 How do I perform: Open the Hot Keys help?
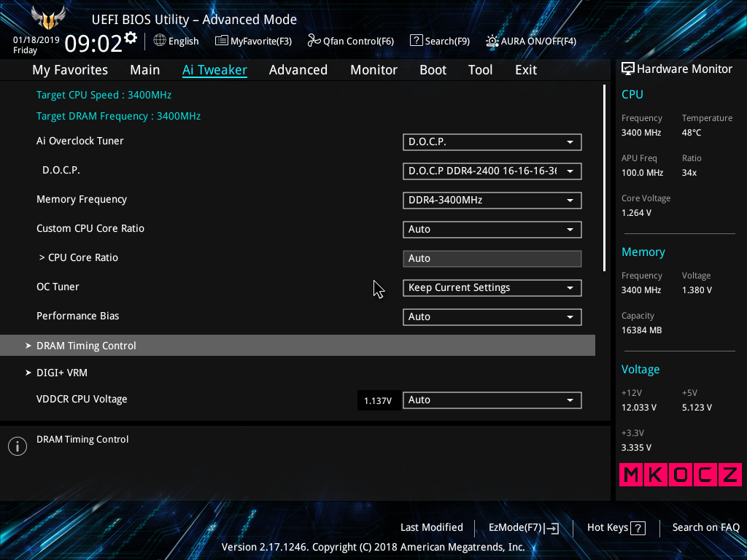616,528
